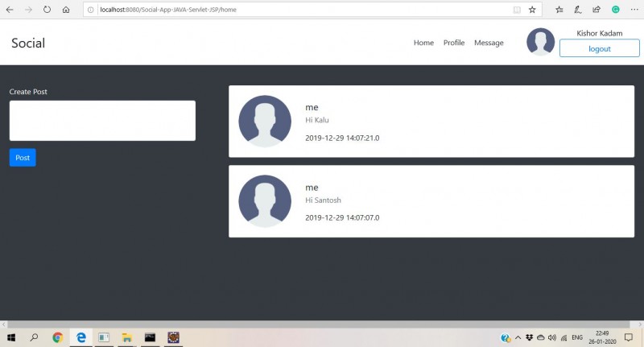644x347 pixels.
Task: Open the Message menu item
Action: (489, 43)
